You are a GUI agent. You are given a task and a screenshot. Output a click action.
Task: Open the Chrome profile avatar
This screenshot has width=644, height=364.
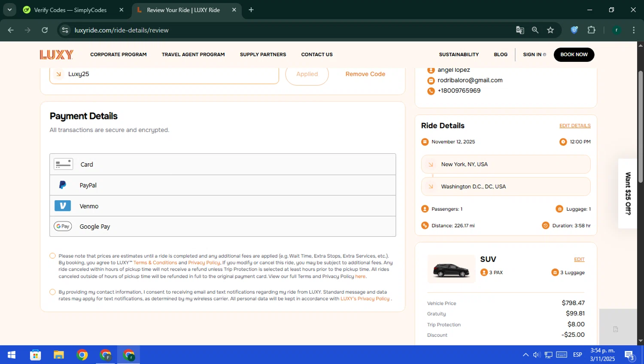click(x=617, y=30)
